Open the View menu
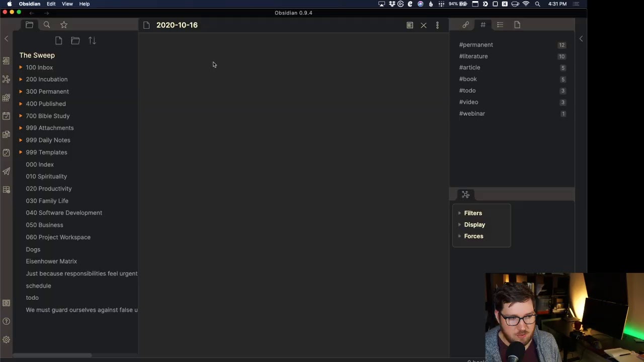The height and width of the screenshot is (362, 644). coord(67,4)
